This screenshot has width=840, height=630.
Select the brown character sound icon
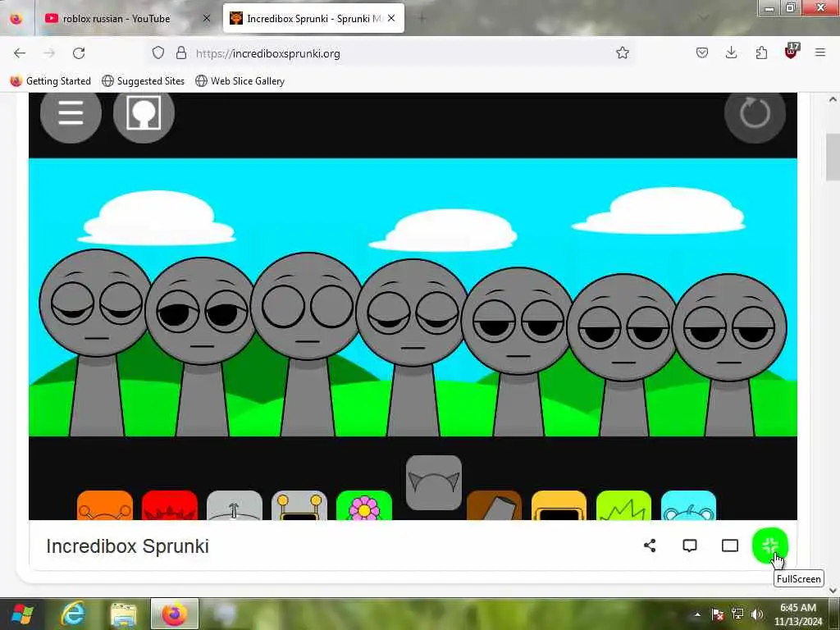tap(494, 505)
